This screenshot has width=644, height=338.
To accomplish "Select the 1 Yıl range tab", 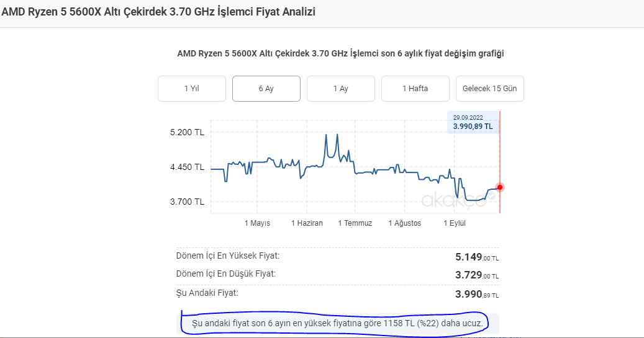I will pos(191,89).
